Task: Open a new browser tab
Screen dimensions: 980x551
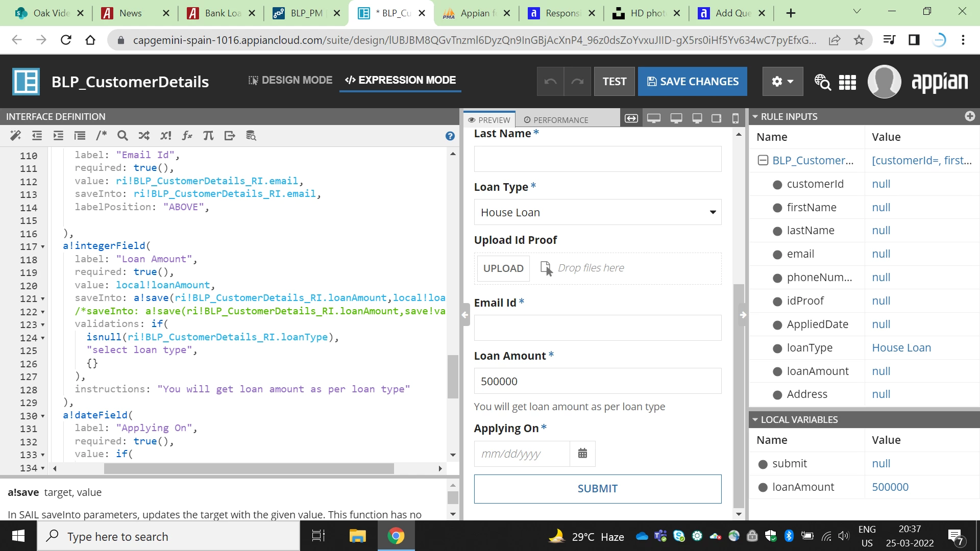Action: click(x=791, y=13)
